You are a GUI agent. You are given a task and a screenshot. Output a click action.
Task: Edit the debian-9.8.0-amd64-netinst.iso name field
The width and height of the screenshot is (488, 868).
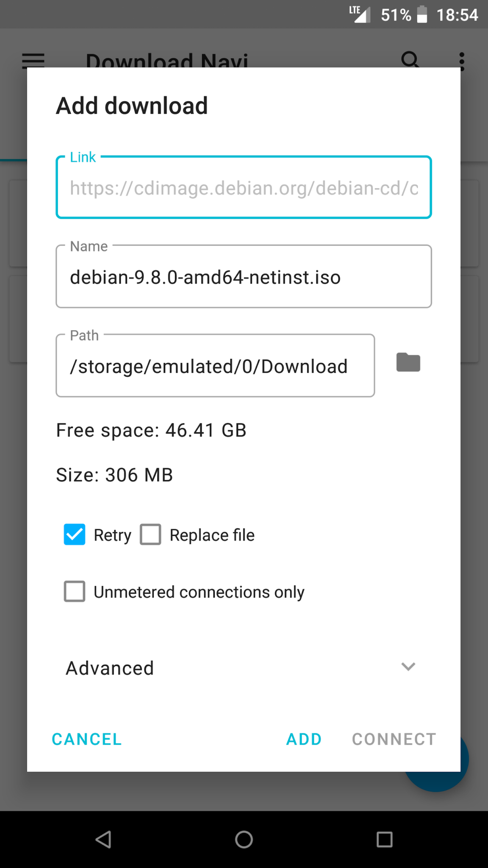tap(243, 276)
